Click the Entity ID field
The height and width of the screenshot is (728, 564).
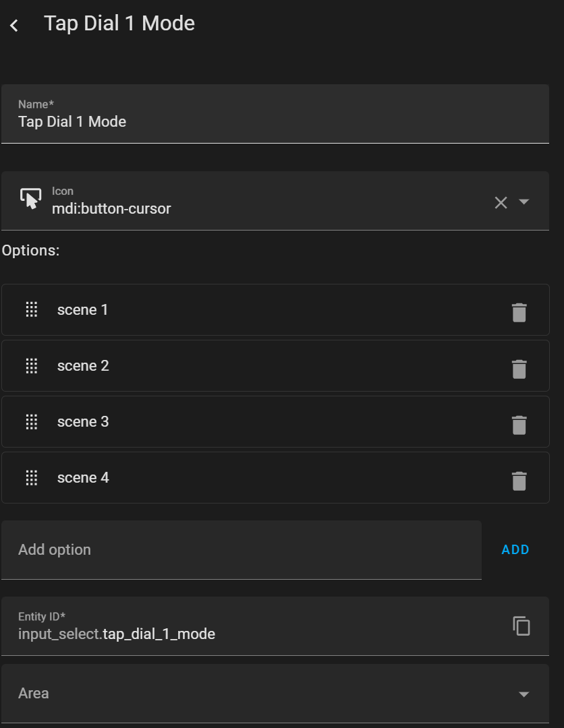click(x=256, y=634)
